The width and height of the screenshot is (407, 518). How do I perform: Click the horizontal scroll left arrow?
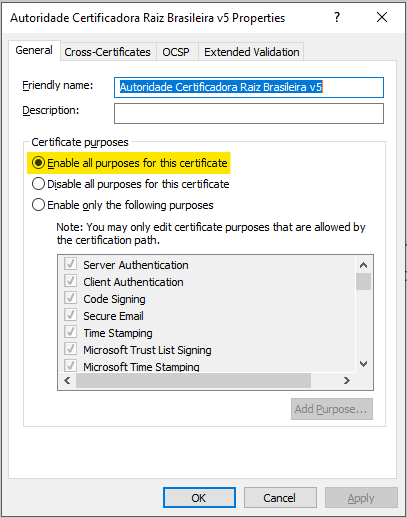tap(67, 380)
